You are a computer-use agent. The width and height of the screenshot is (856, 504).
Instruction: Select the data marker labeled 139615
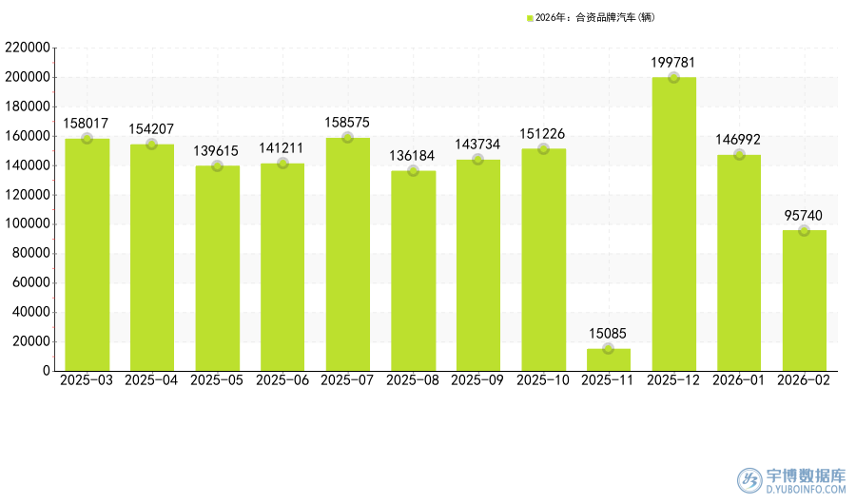217,166
